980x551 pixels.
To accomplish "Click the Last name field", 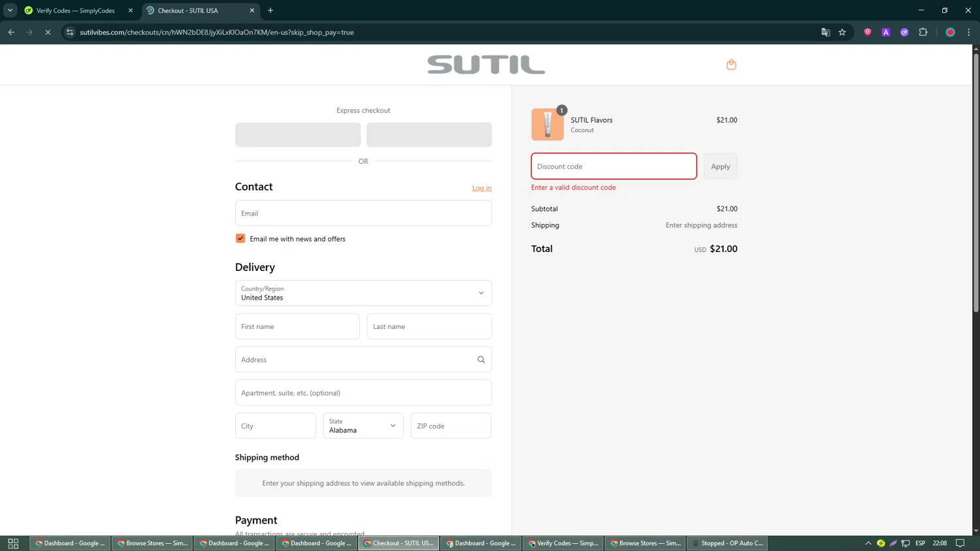I will point(429,326).
